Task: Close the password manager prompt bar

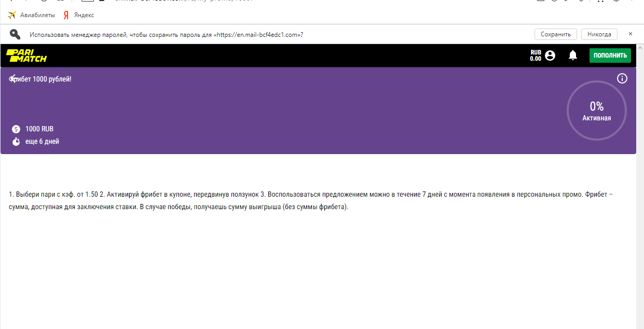Action: pos(631,34)
